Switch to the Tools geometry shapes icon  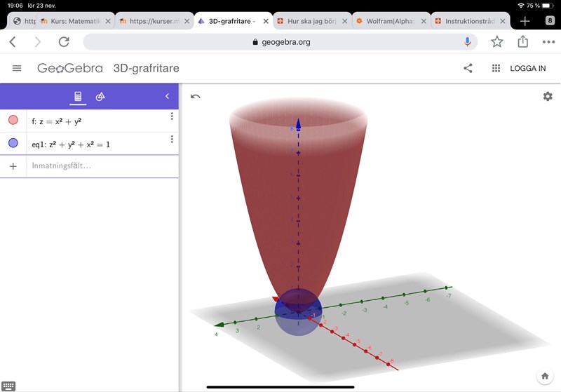pos(100,96)
